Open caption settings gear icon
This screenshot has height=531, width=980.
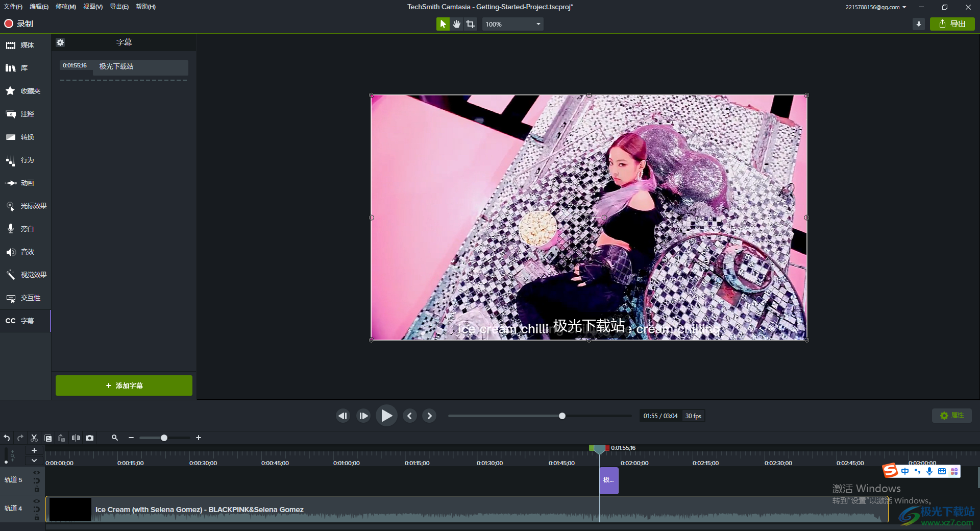tap(60, 42)
